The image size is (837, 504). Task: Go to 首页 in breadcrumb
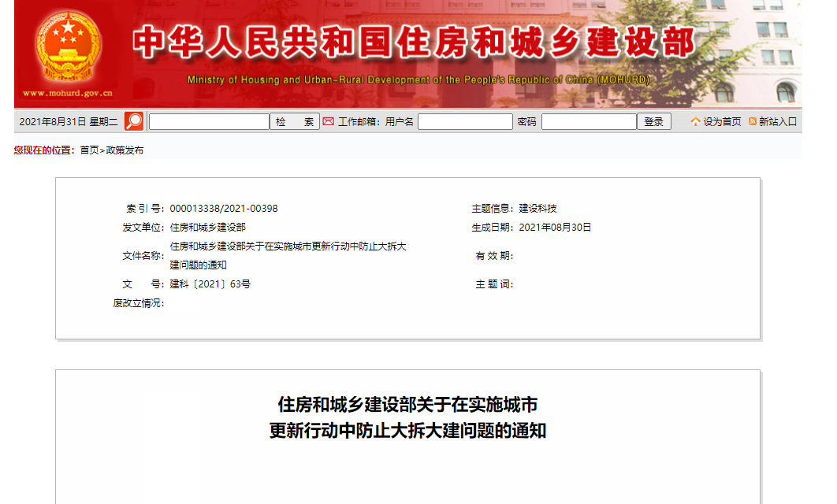[x=89, y=150]
